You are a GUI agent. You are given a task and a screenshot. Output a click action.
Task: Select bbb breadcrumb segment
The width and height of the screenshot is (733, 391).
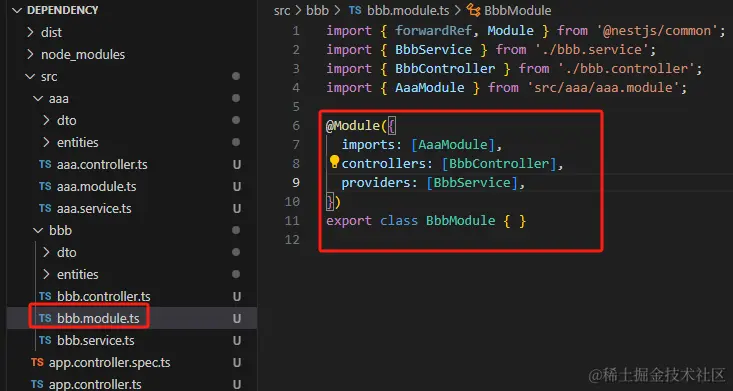317,10
